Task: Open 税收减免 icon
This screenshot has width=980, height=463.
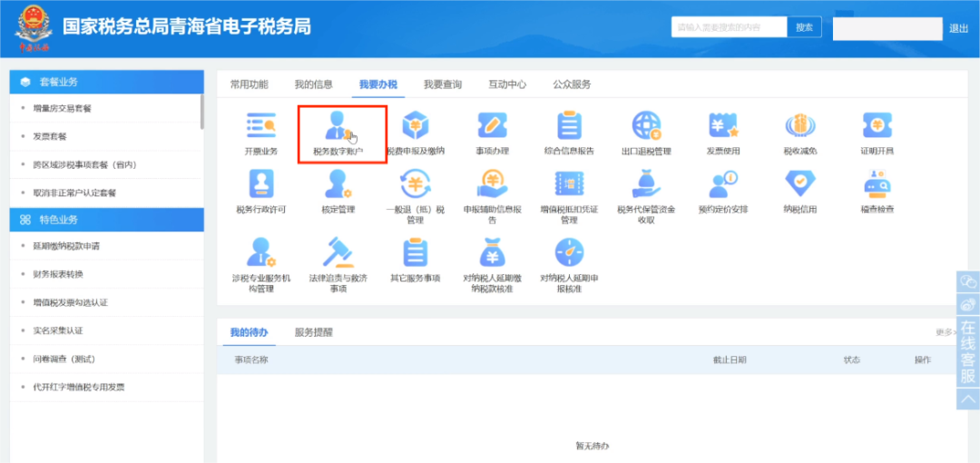Action: [x=800, y=126]
